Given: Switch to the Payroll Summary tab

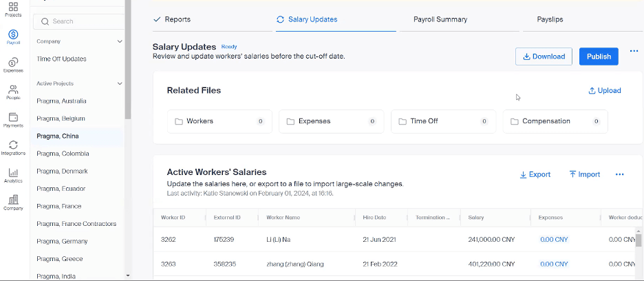Looking at the screenshot, I should (440, 19).
